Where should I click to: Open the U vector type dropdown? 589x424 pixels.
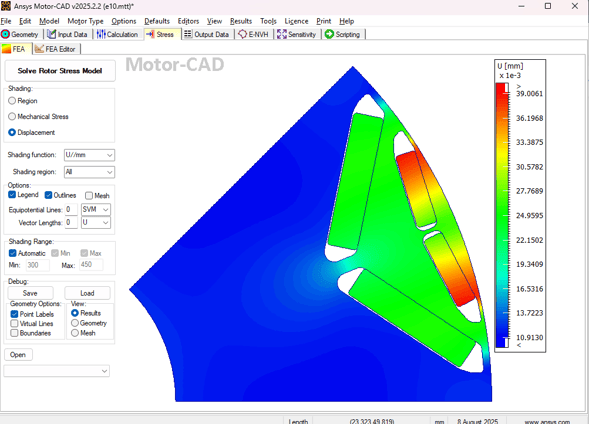96,222
